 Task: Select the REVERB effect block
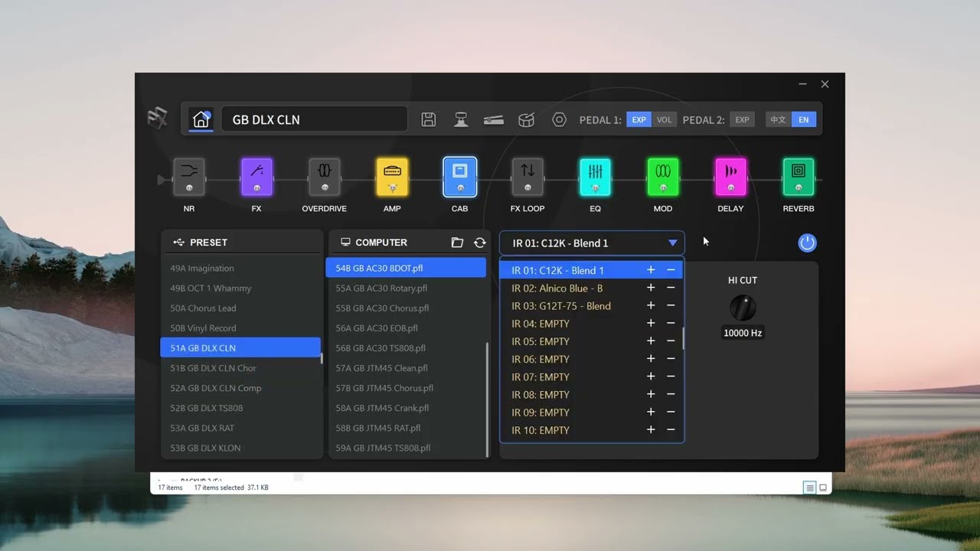[x=799, y=177]
